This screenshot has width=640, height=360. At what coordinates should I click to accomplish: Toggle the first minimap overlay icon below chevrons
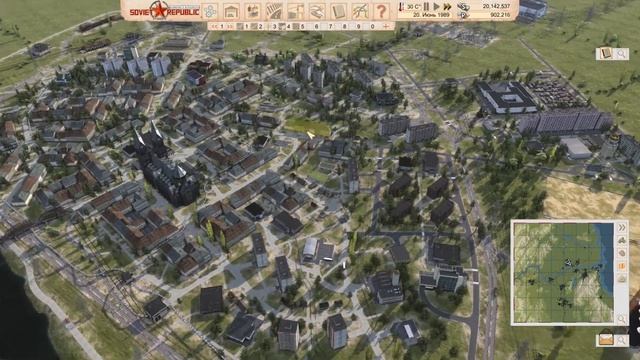point(621,240)
